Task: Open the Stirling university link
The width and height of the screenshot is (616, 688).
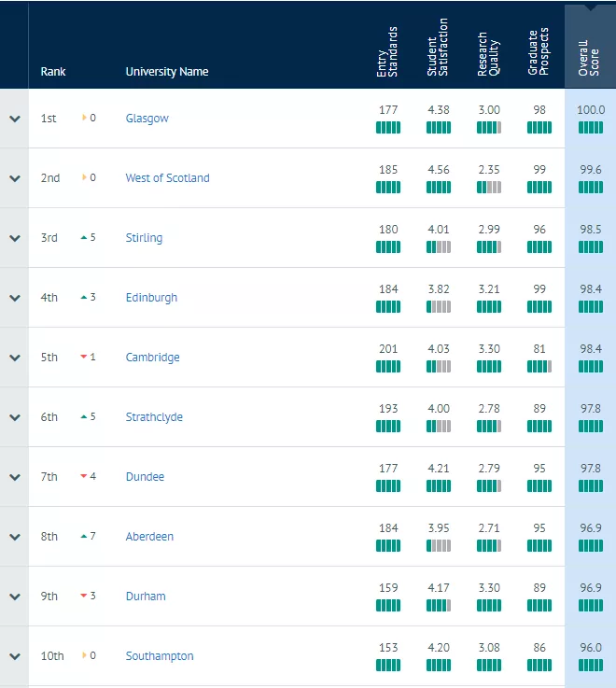Action: pyautogui.click(x=144, y=238)
